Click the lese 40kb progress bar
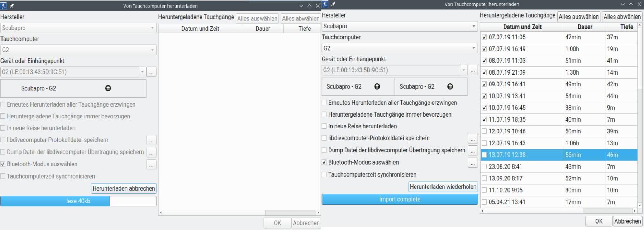This screenshot has height=230, width=644. point(78,201)
